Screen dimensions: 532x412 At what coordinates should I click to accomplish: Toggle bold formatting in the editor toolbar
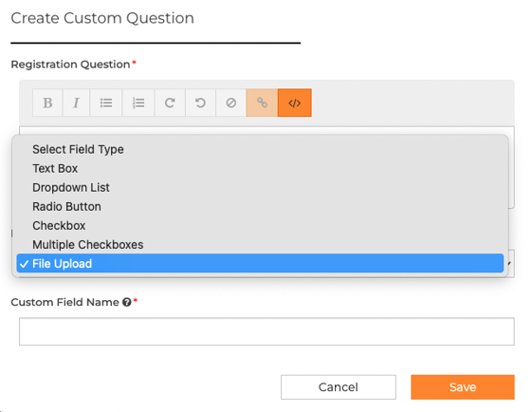click(x=47, y=103)
